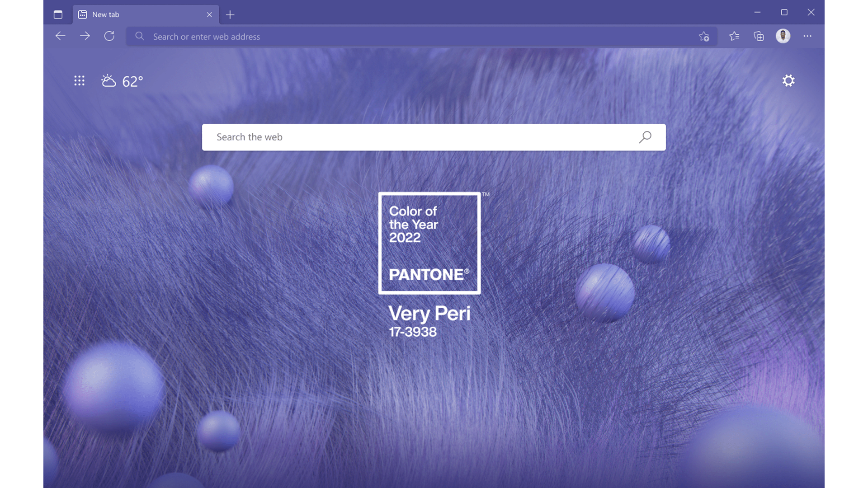868x488 pixels.
Task: Close the New tab tab
Action: [209, 14]
